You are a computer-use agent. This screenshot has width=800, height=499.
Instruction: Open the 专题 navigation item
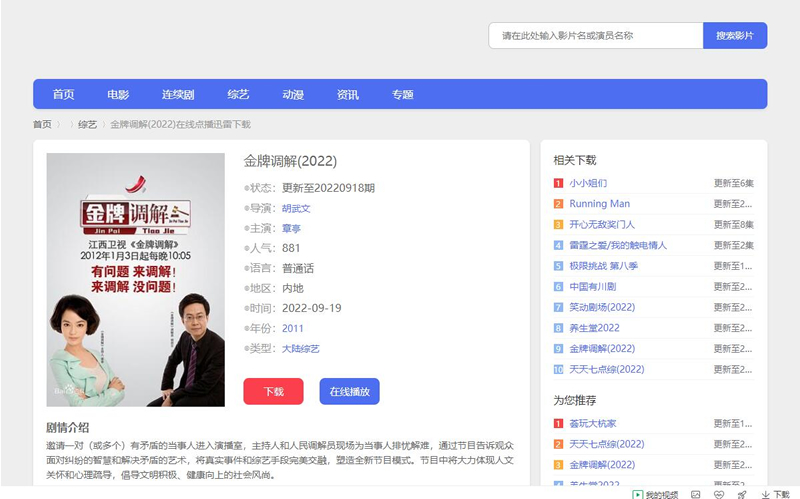(x=402, y=95)
